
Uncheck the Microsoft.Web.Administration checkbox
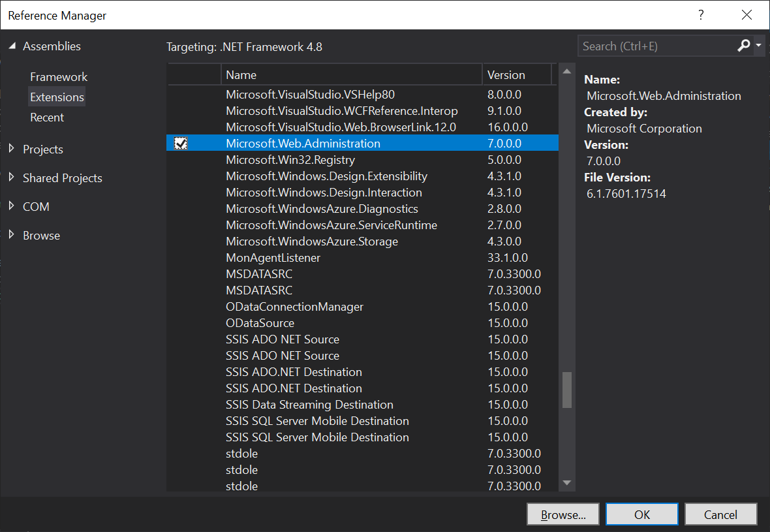tap(181, 143)
